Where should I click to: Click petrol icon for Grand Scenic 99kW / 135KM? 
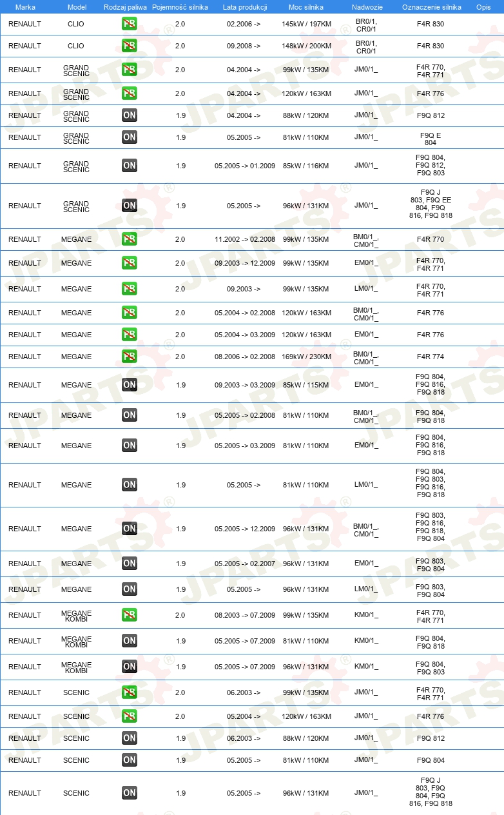[x=129, y=70]
